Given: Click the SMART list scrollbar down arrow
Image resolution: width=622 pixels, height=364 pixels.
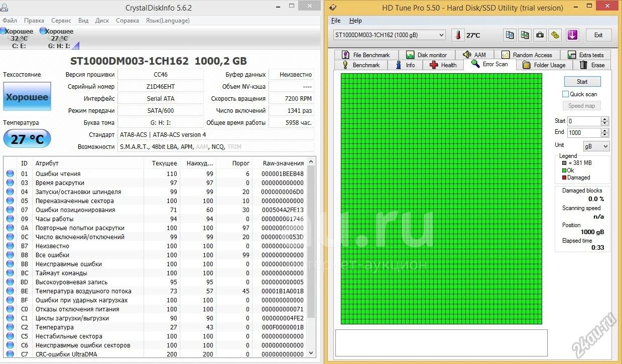Looking at the screenshot, I should point(311,353).
